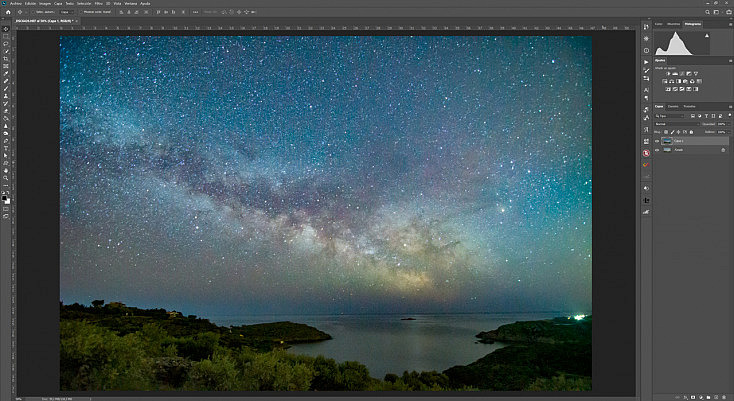Screen dimensions: 734x401
Task: Add a Curves adjustment layer
Action: tap(682, 73)
